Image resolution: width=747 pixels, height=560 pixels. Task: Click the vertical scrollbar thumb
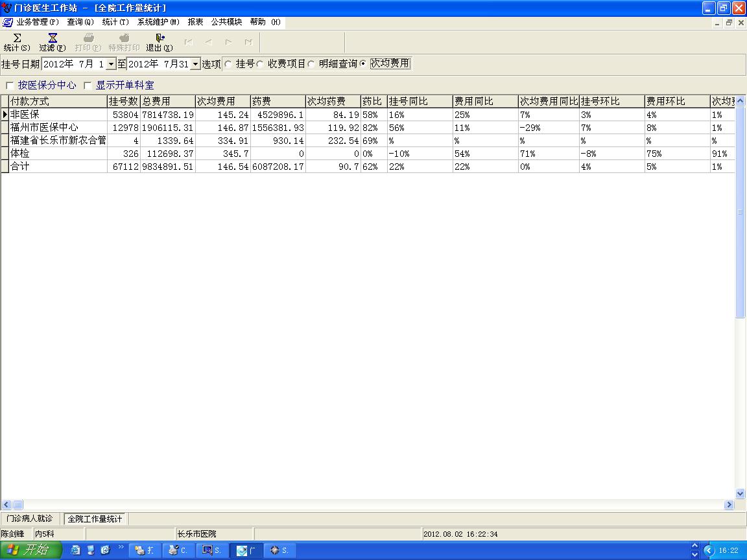pyautogui.click(x=741, y=212)
